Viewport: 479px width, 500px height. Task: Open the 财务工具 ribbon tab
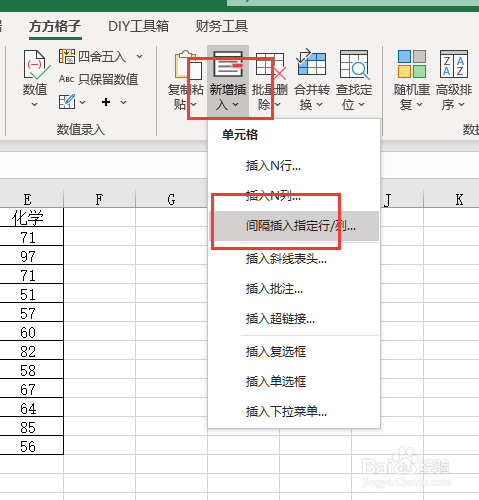point(222,26)
